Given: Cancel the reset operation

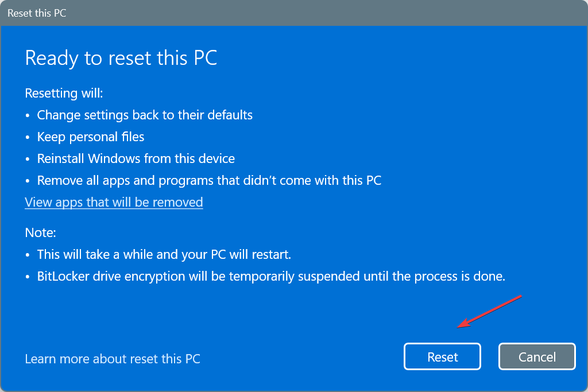Looking at the screenshot, I should [x=537, y=356].
